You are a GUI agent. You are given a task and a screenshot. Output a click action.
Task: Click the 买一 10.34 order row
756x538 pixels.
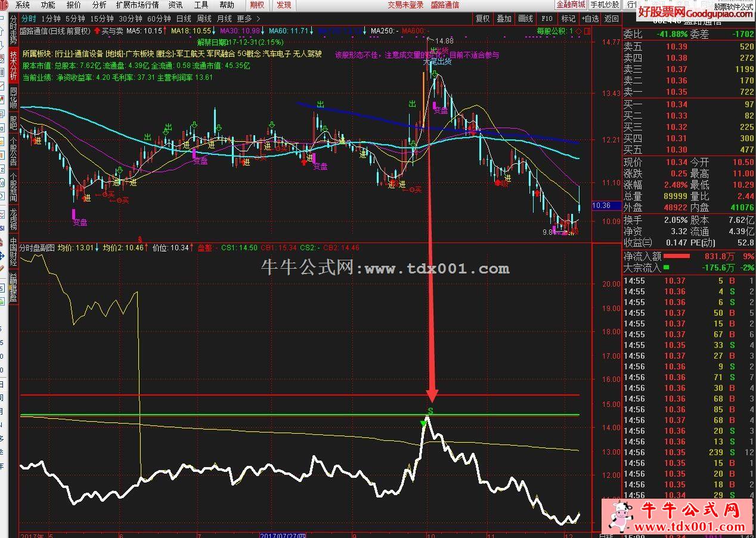click(689, 104)
